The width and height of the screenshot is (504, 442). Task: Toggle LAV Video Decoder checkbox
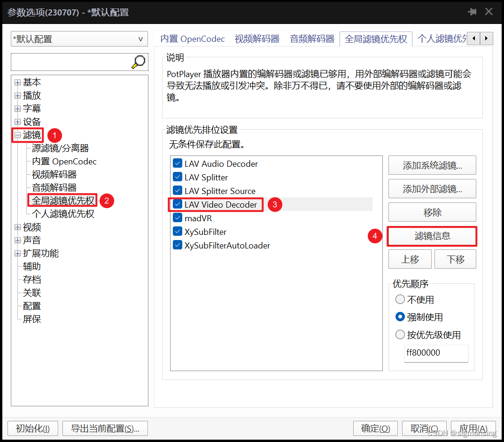178,204
